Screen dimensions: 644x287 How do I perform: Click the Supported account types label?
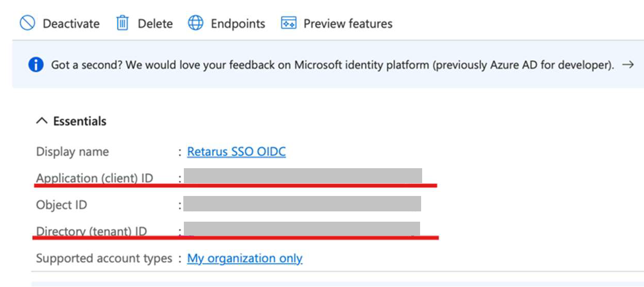tap(104, 258)
